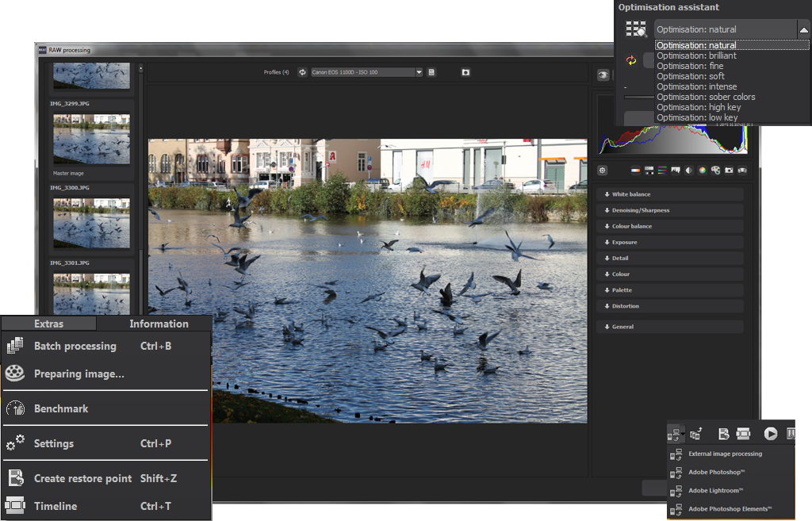Select Optimisation: high key from the list
Viewport: 812px width, 521px height.
pos(699,107)
